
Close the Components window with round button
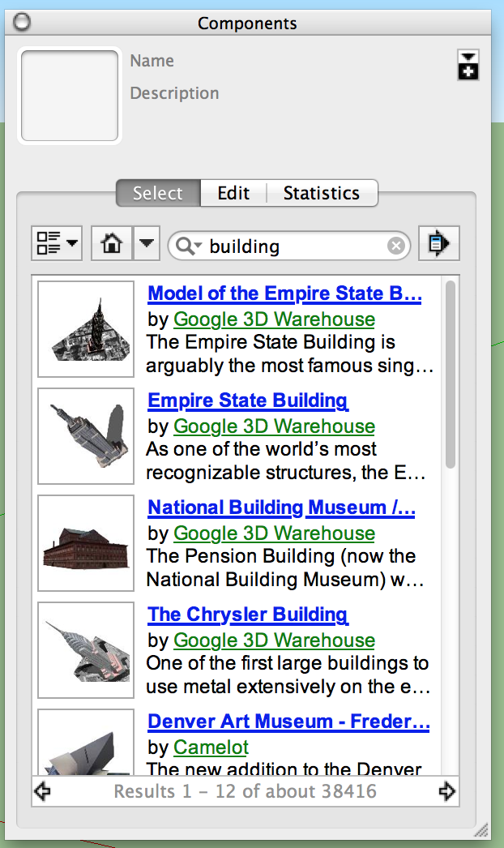22,22
